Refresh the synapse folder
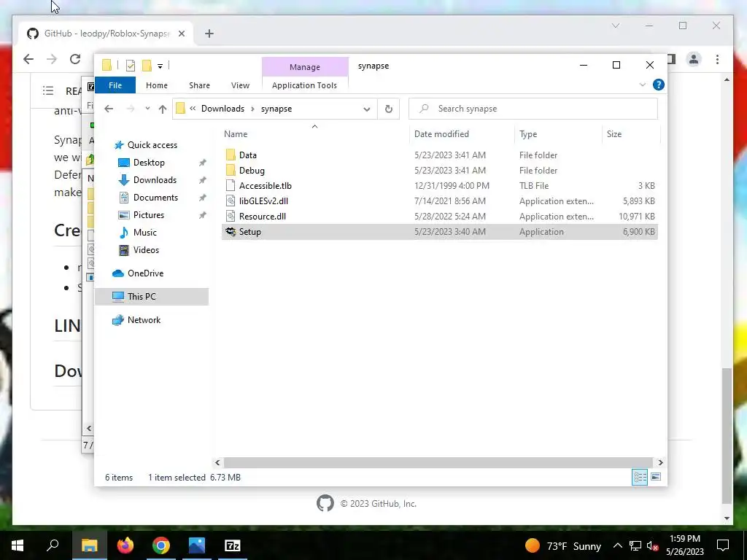This screenshot has width=747, height=560. coord(389,109)
